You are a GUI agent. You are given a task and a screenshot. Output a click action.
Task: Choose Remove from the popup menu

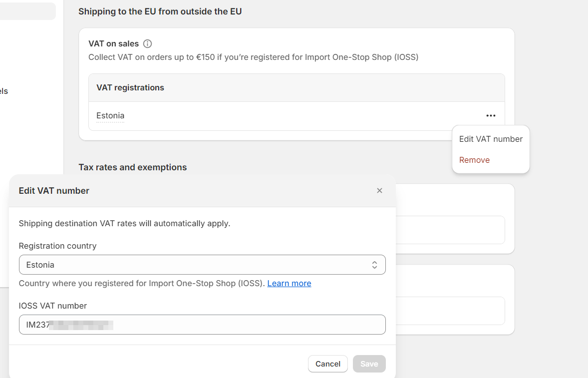click(x=474, y=160)
